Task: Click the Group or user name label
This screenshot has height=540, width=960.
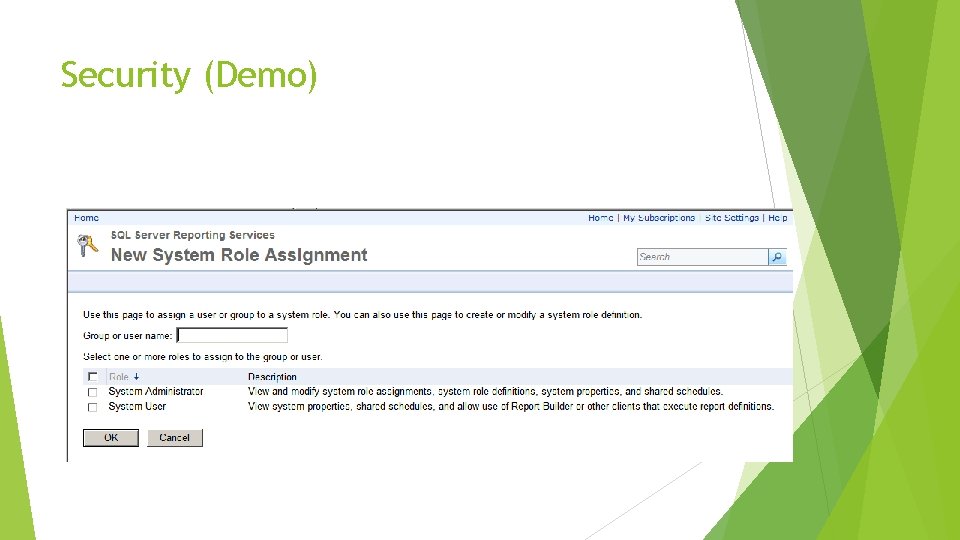Action: pos(127,336)
